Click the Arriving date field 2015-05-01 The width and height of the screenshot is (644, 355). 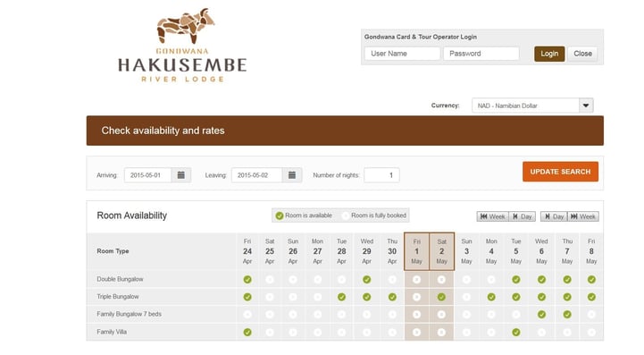(148, 175)
